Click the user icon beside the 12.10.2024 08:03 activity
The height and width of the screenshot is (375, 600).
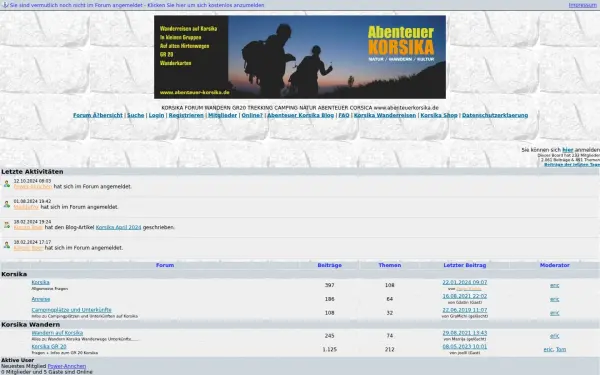point(7,184)
